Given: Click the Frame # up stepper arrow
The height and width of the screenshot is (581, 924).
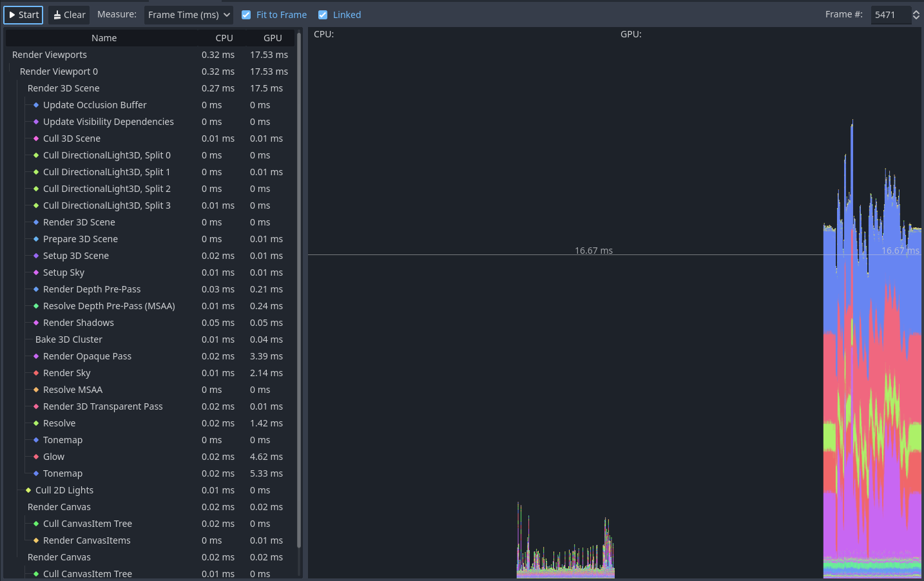Looking at the screenshot, I should (916, 11).
